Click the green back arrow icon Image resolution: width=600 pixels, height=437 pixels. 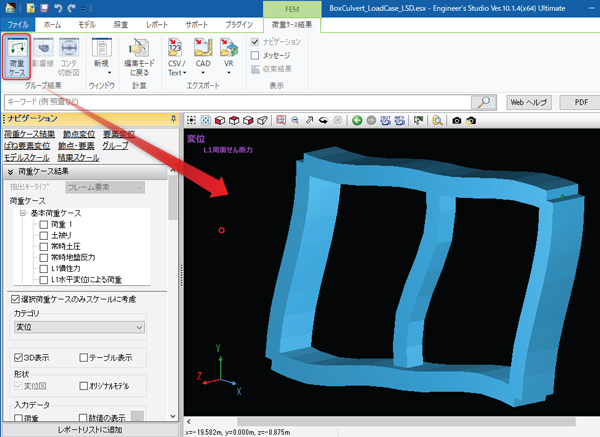357,121
